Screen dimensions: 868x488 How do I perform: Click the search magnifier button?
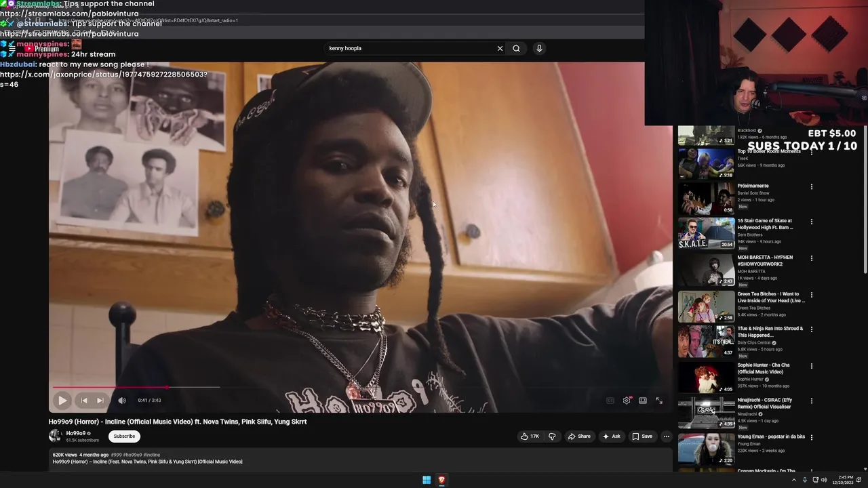(x=516, y=48)
